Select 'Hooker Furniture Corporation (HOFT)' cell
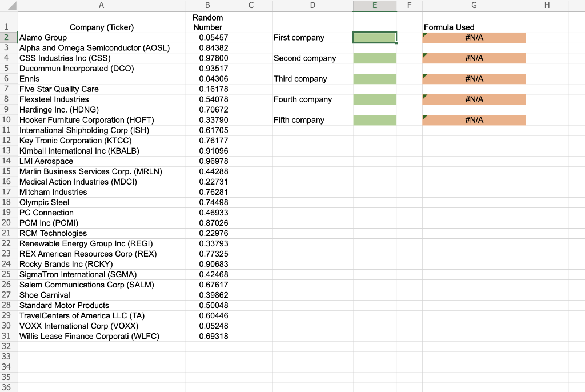Viewport: 585px width, 392px height. pos(102,120)
